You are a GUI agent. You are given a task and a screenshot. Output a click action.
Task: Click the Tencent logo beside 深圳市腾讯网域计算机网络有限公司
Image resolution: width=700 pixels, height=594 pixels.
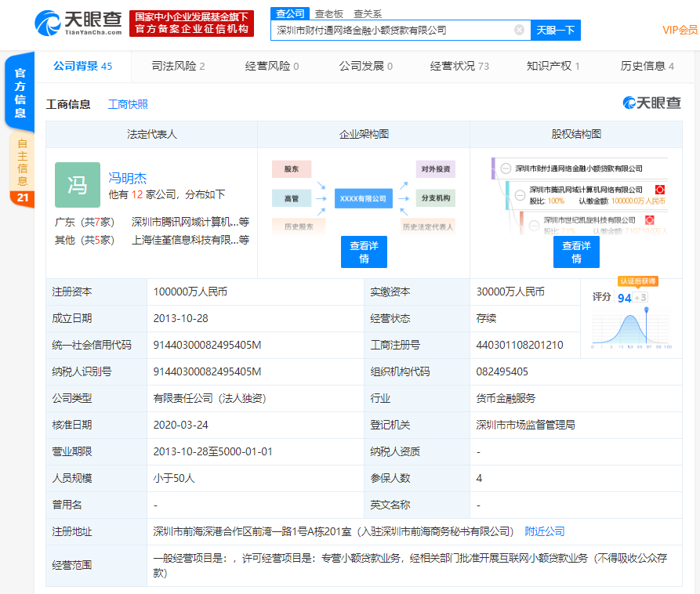pyautogui.click(x=660, y=190)
